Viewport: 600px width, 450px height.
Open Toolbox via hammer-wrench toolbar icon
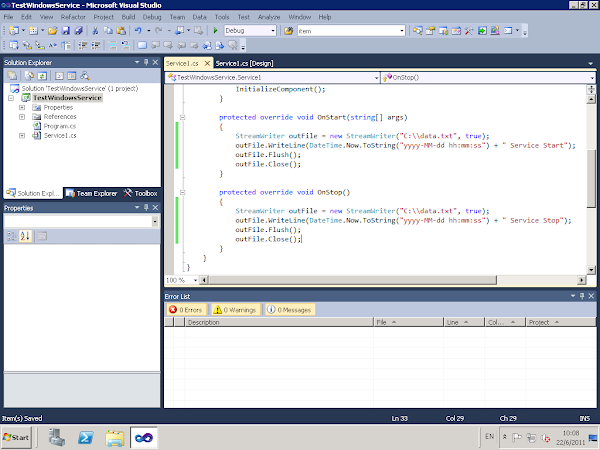(469, 31)
